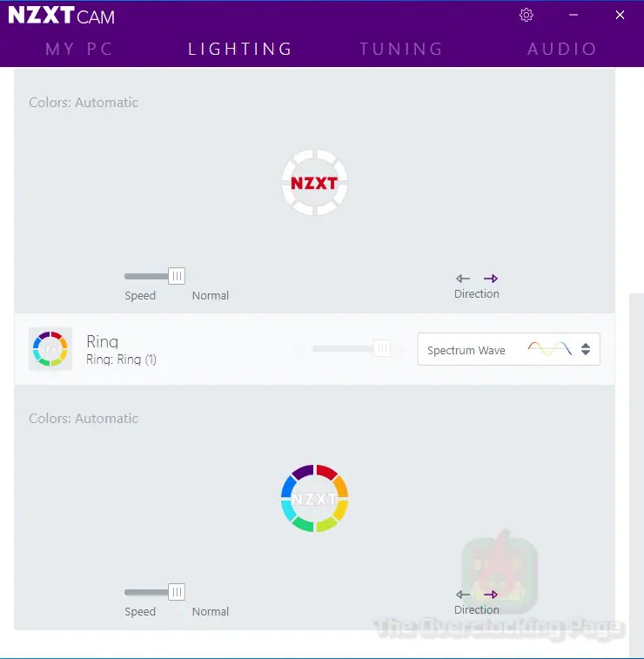Screen dimensions: 644x659
Task: Click the left direction arrow in Ring panel
Action: coord(463,595)
